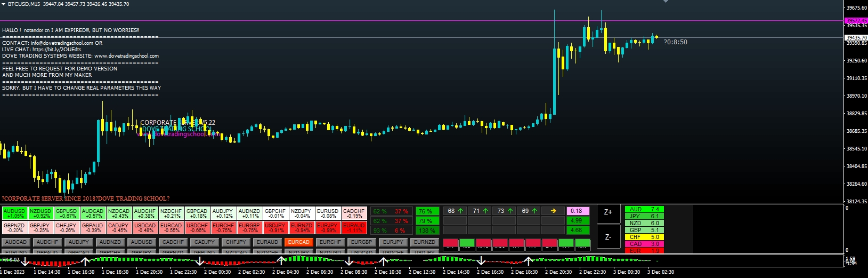
Task: Click the GBPCHF -0.01% heatmap cell
Action: tap(277, 213)
